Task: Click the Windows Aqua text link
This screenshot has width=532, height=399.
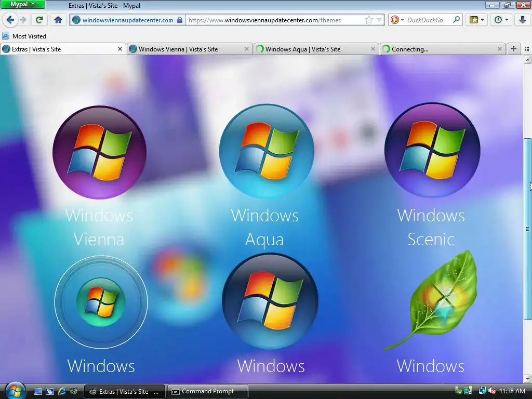Action: pos(264,228)
